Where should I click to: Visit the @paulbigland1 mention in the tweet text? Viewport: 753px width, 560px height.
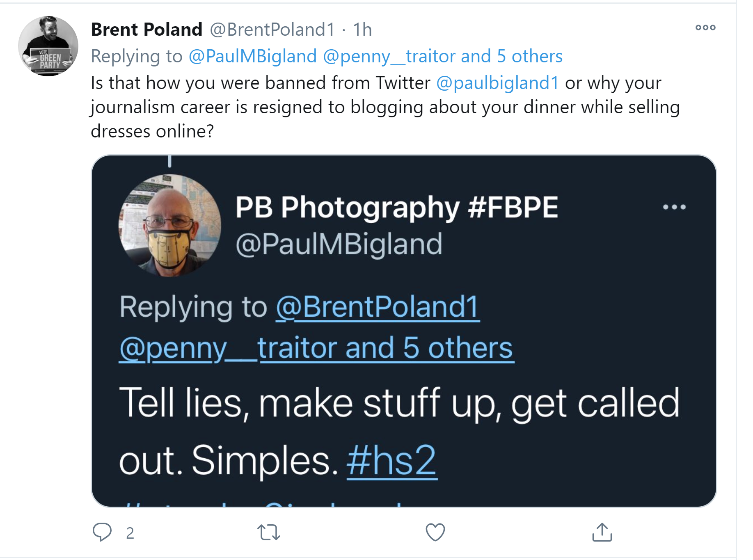497,83
